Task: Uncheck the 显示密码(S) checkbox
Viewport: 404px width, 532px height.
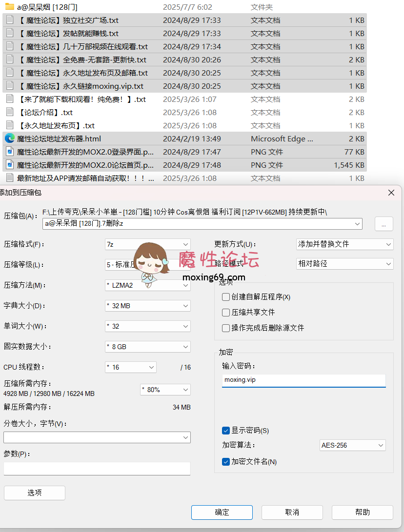Action: pyautogui.click(x=226, y=431)
